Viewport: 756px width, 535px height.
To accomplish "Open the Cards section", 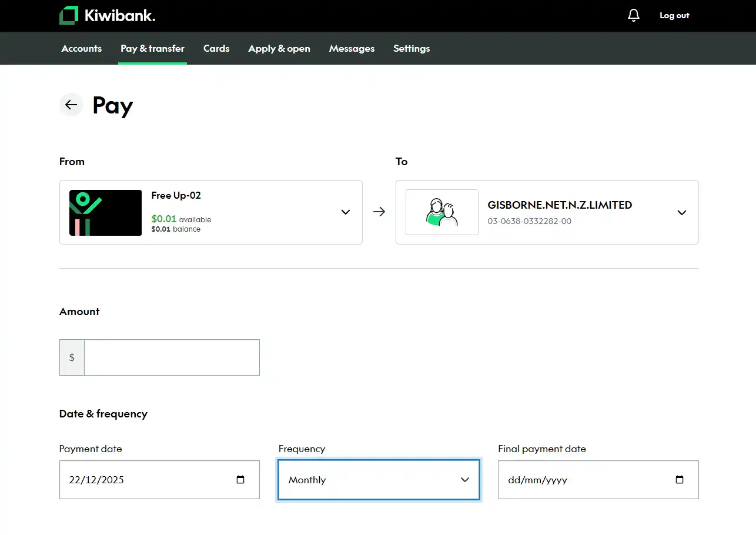I will 216,48.
